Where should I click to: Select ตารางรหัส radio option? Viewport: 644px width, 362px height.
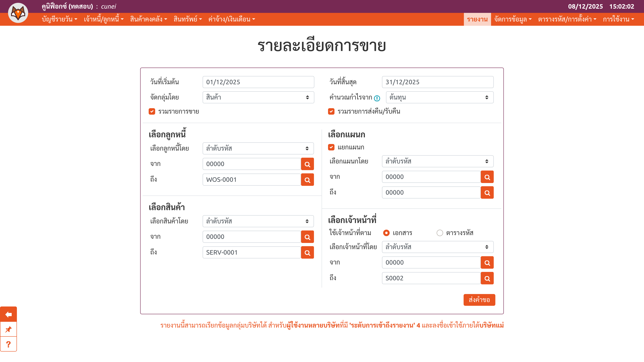click(x=440, y=233)
